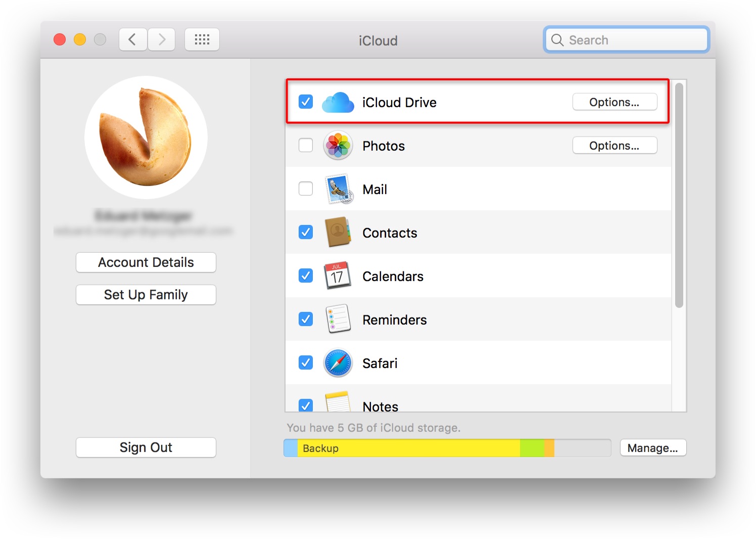Click the Photos app icon
756x539 pixels.
(338, 146)
